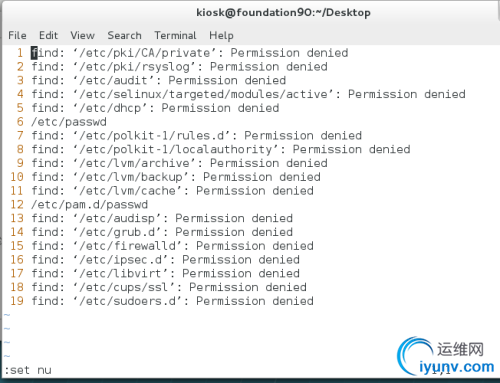500x383 pixels.
Task: Click the '/etc/dhcp' permission denied line
Action: pyautogui.click(x=155, y=108)
